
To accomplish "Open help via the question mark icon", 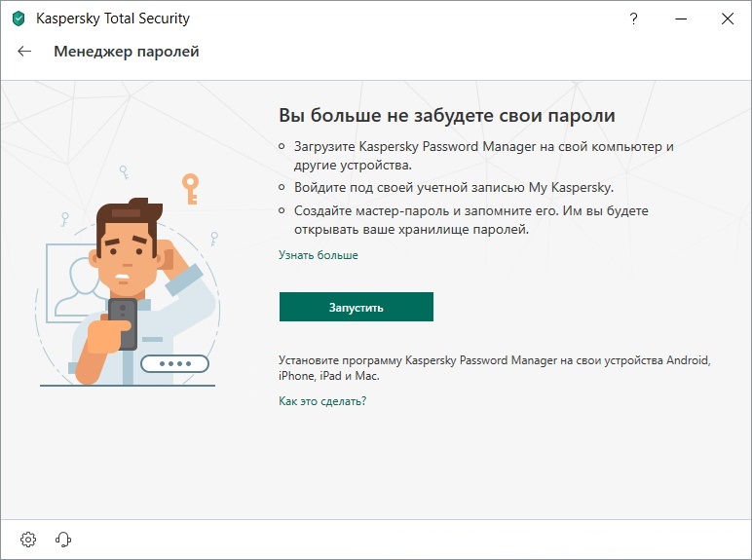I will tap(634, 19).
